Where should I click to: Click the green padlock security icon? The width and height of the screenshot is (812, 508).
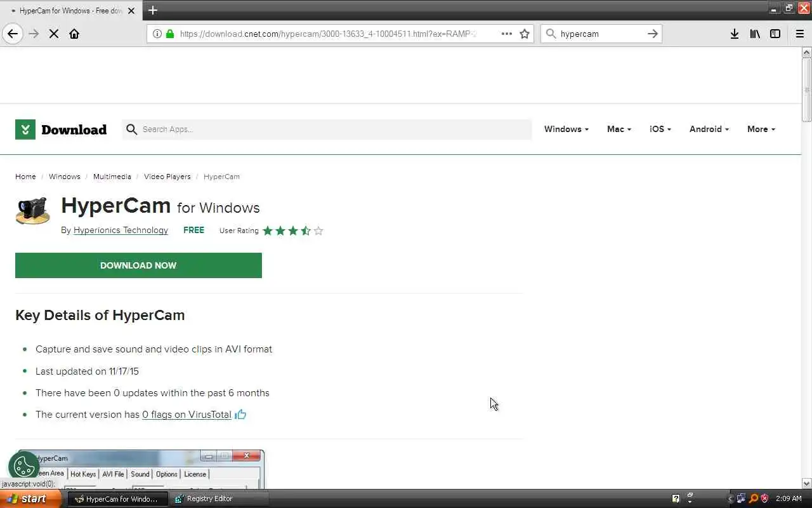[x=170, y=34]
